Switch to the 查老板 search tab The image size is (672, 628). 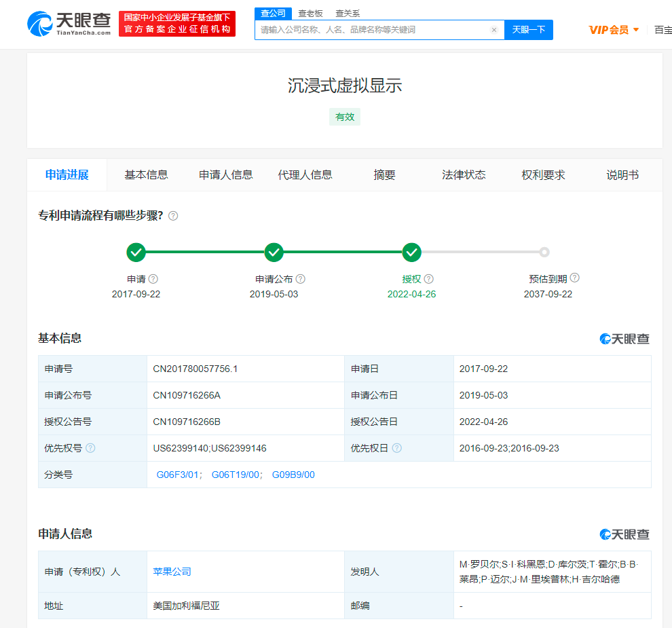click(x=310, y=14)
